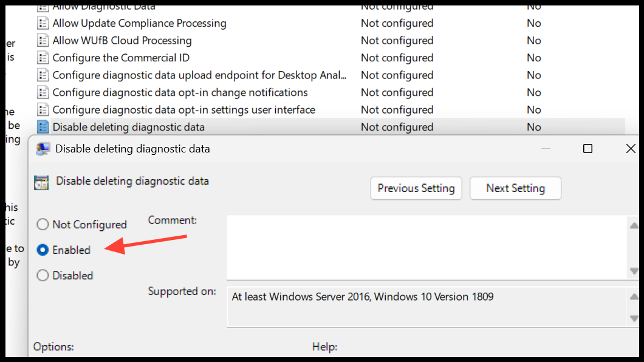The height and width of the screenshot is (362, 644).
Task: Click the Next Setting button
Action: (x=515, y=188)
